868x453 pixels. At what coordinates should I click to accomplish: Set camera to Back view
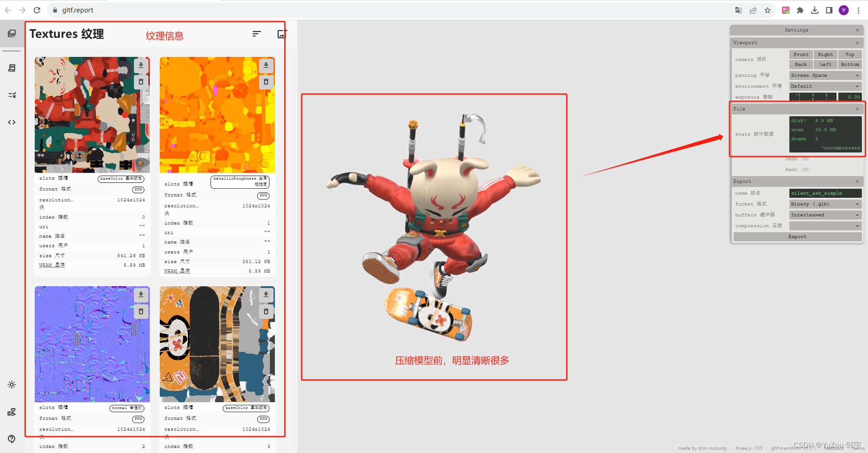pos(801,65)
